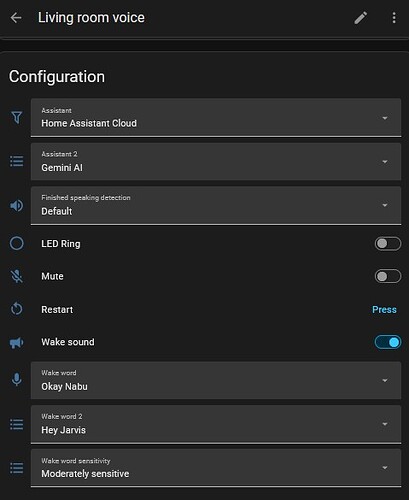Go back using the arrow icon

click(16, 18)
